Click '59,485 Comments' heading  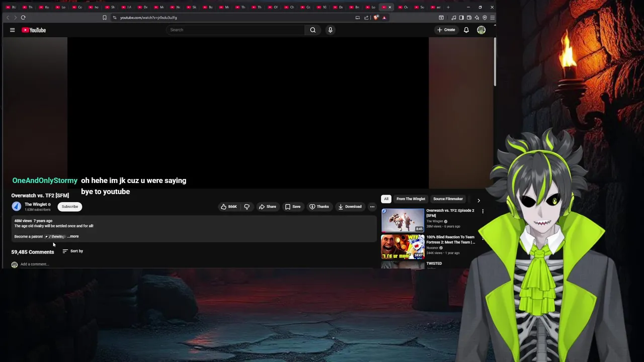pos(33,252)
